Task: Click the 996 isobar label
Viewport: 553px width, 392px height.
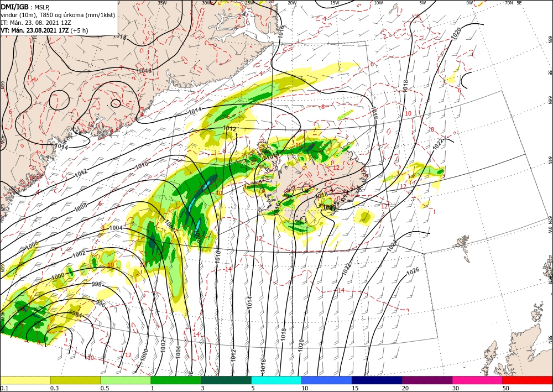Action: [x=100, y=304]
